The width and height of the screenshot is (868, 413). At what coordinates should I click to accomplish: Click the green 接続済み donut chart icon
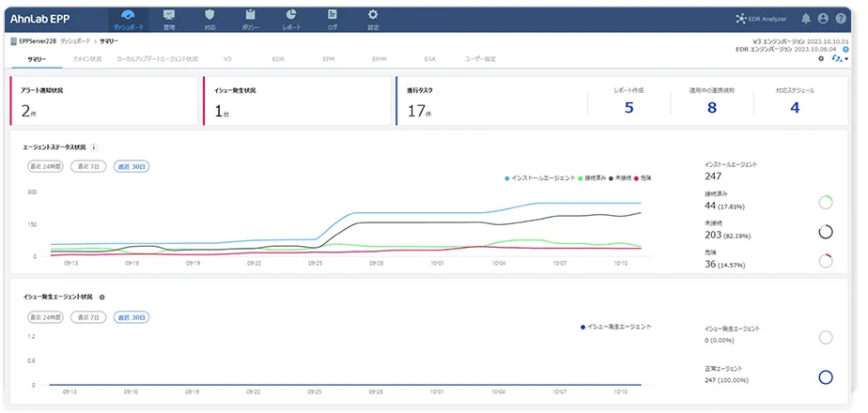[x=826, y=203]
